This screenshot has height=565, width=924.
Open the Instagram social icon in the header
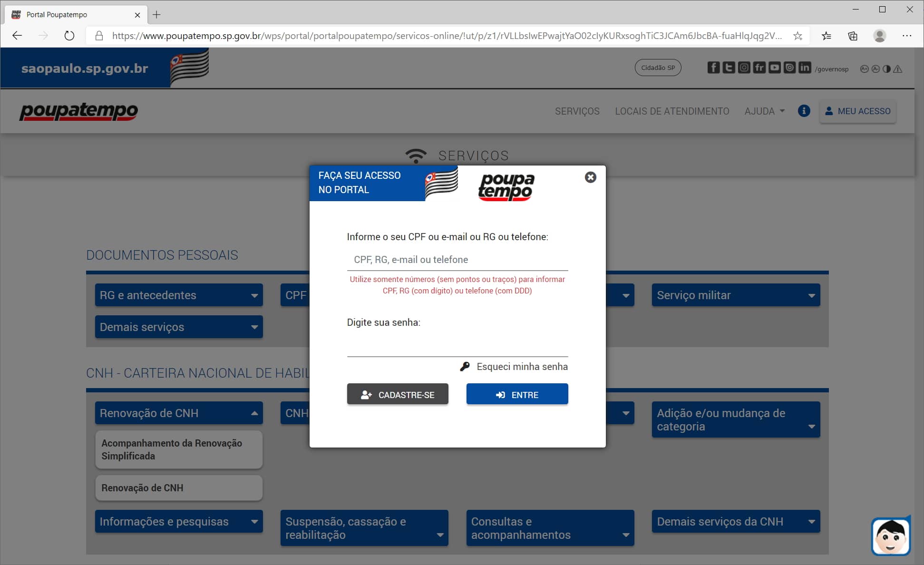[744, 68]
